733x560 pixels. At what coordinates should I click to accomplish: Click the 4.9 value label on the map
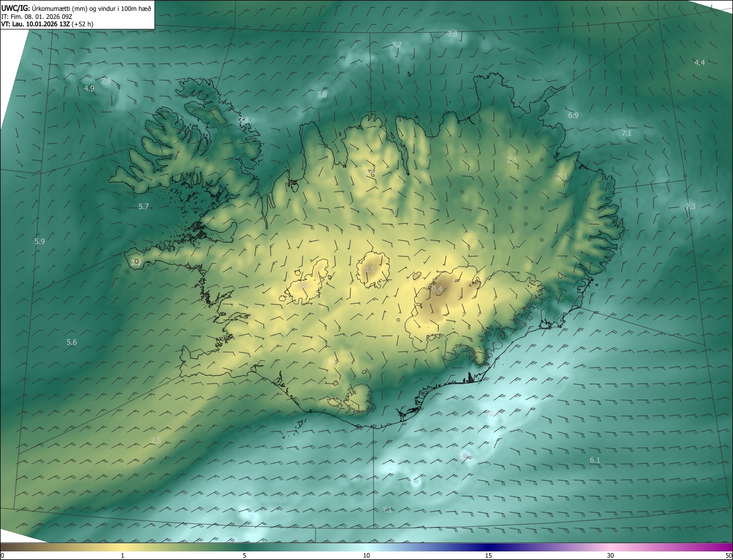89,88
